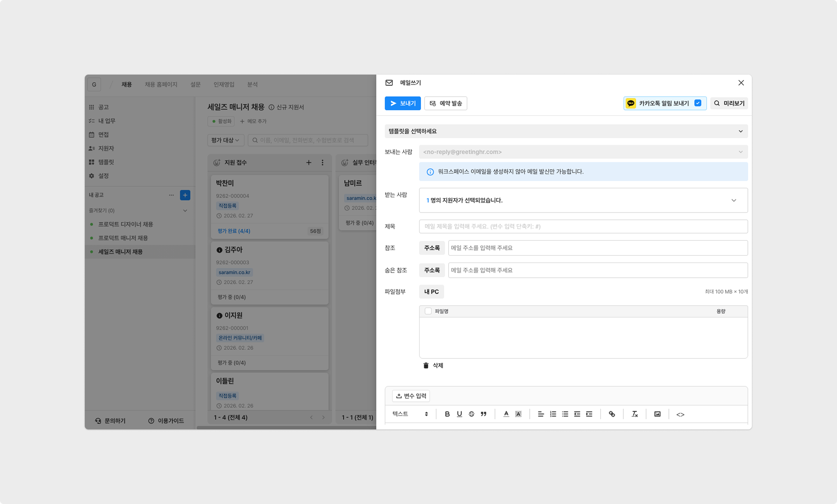The image size is (837, 504).
Task: Click the 미리보기 preview button
Action: [729, 103]
